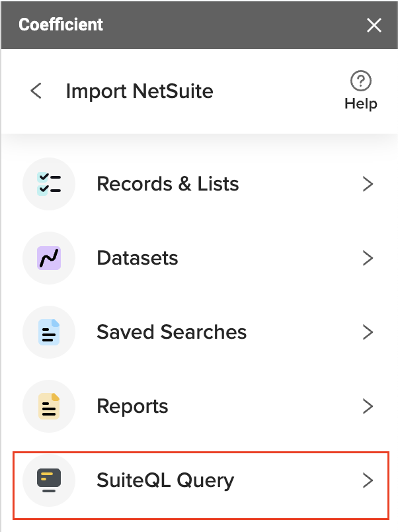Click the SuiteQL Query monitor icon
398x532 pixels.
click(49, 480)
